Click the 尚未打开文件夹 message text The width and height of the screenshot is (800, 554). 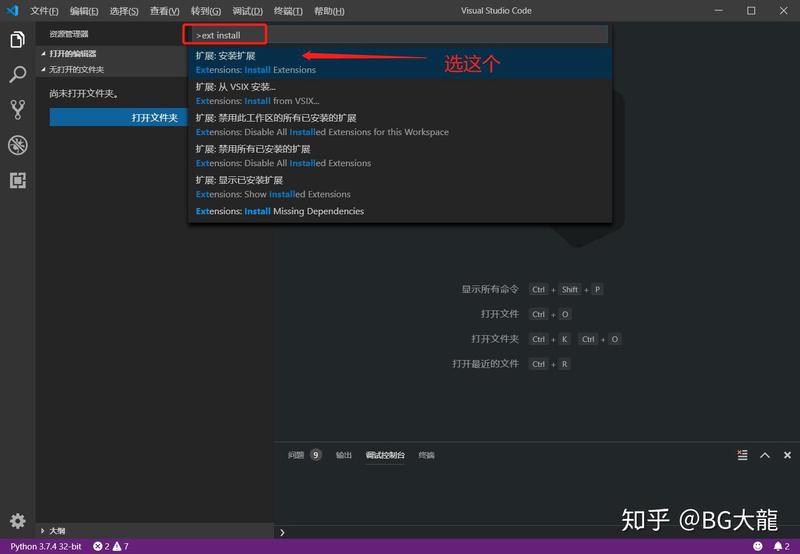[x=84, y=93]
